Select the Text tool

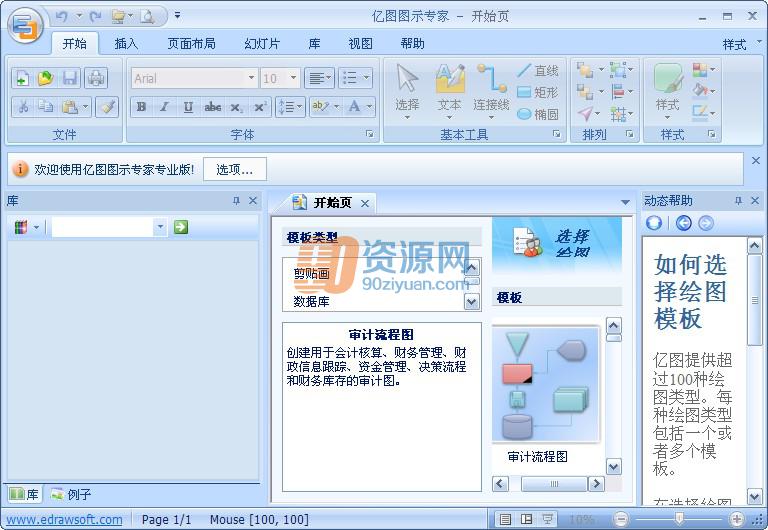pos(449,92)
